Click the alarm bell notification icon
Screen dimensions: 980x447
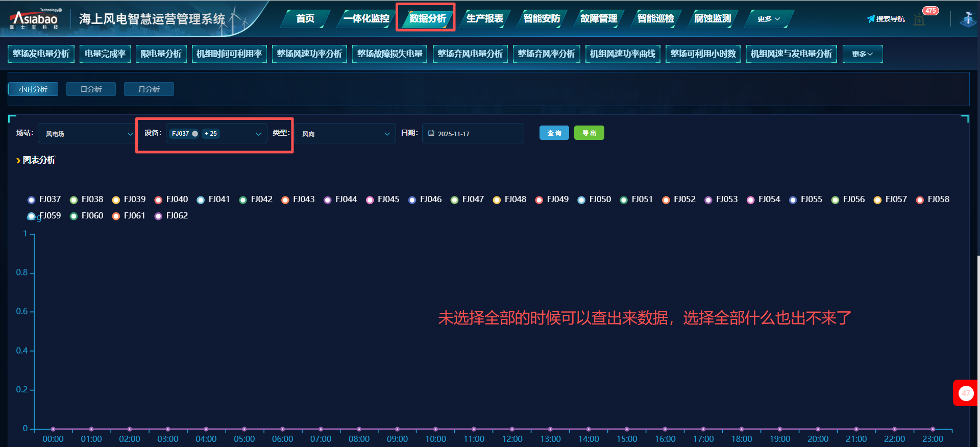pyautogui.click(x=919, y=20)
